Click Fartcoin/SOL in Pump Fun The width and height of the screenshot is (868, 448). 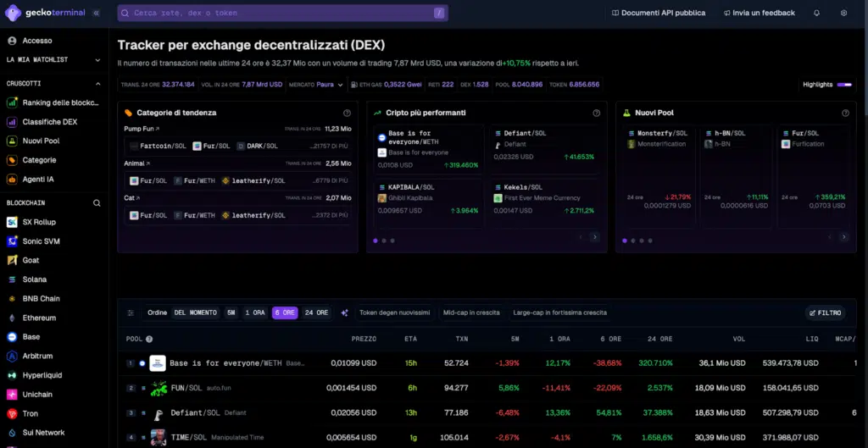[158, 146]
